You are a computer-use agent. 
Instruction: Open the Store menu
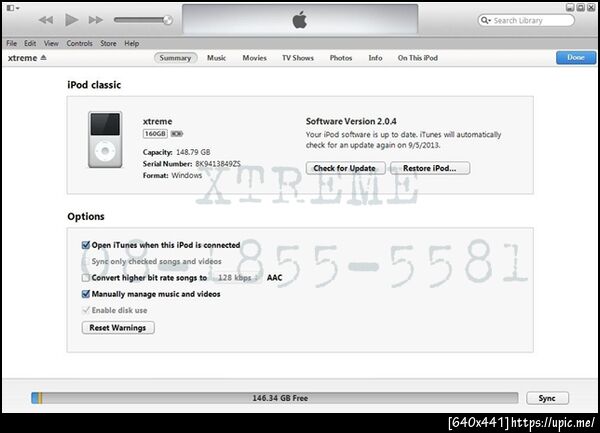108,43
